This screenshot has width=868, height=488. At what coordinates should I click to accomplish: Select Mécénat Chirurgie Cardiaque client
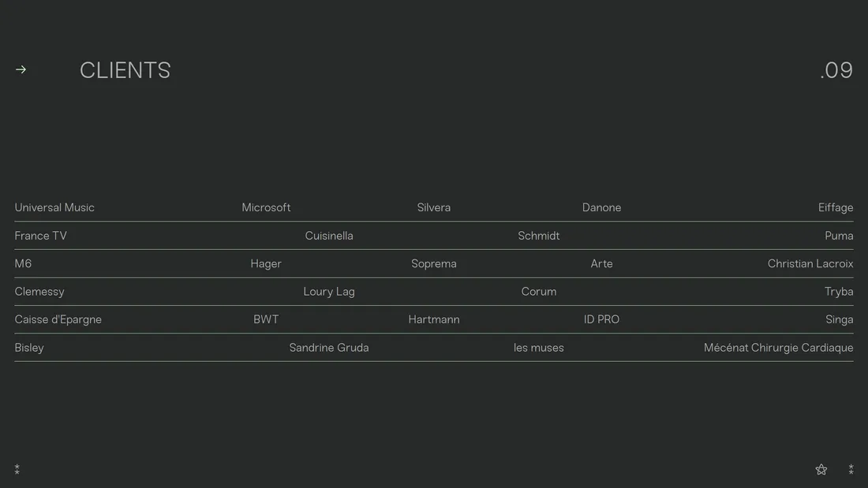(778, 348)
